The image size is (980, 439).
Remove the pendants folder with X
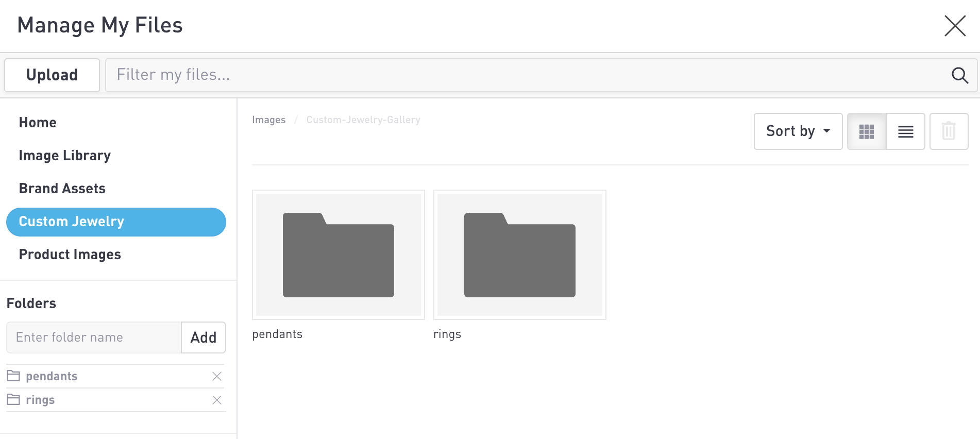(x=217, y=377)
